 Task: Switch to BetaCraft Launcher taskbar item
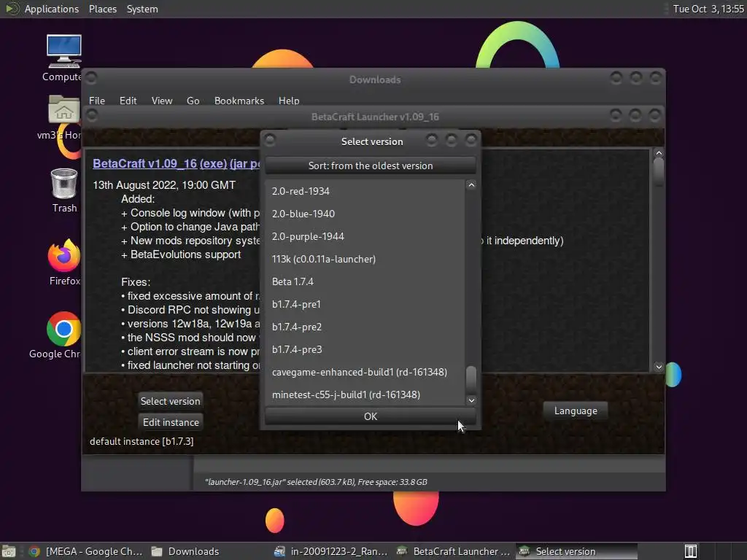pos(454,551)
